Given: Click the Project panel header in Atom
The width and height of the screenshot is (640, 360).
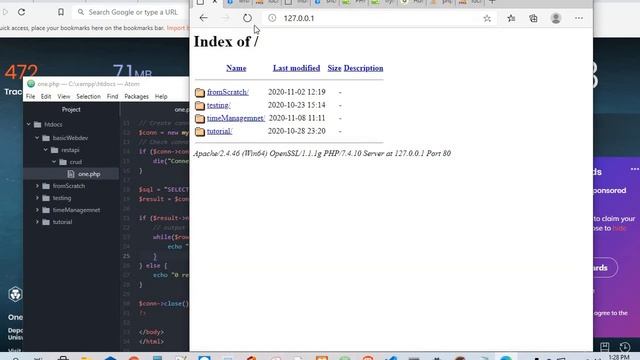Looking at the screenshot, I should [71, 109].
